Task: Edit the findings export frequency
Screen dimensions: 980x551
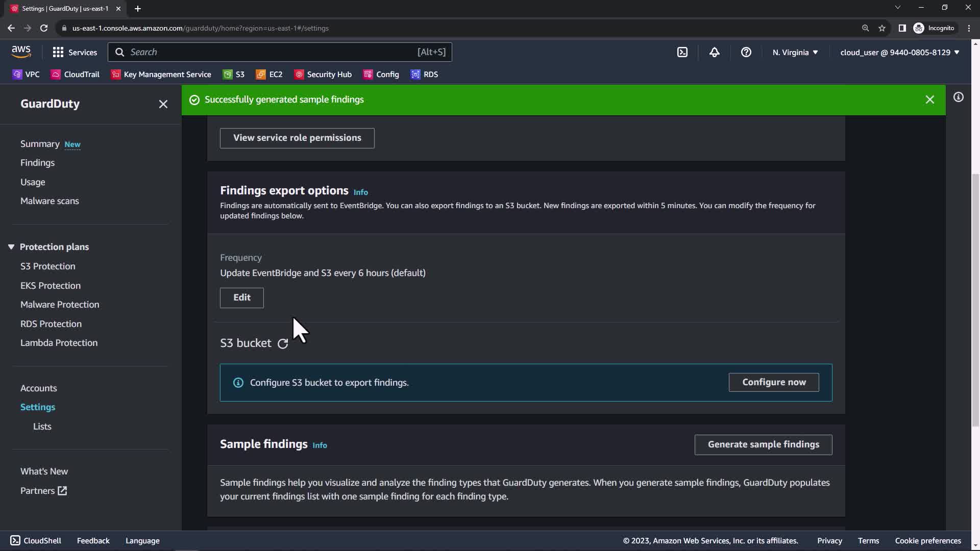Action: click(241, 297)
